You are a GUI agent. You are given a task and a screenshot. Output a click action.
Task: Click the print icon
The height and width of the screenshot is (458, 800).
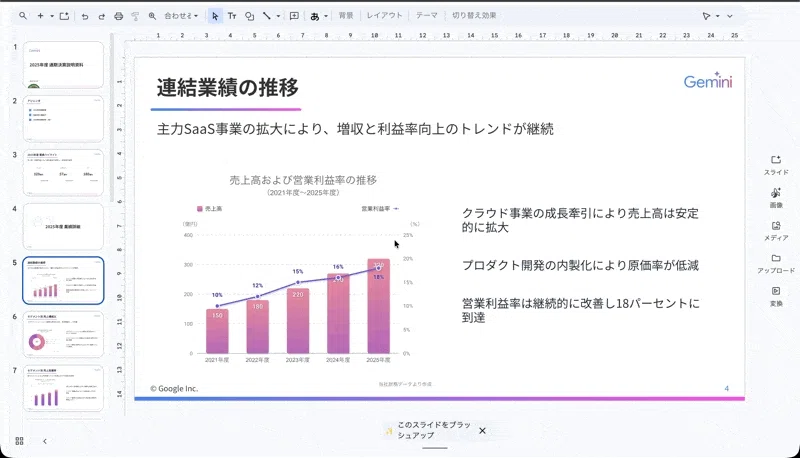(118, 16)
